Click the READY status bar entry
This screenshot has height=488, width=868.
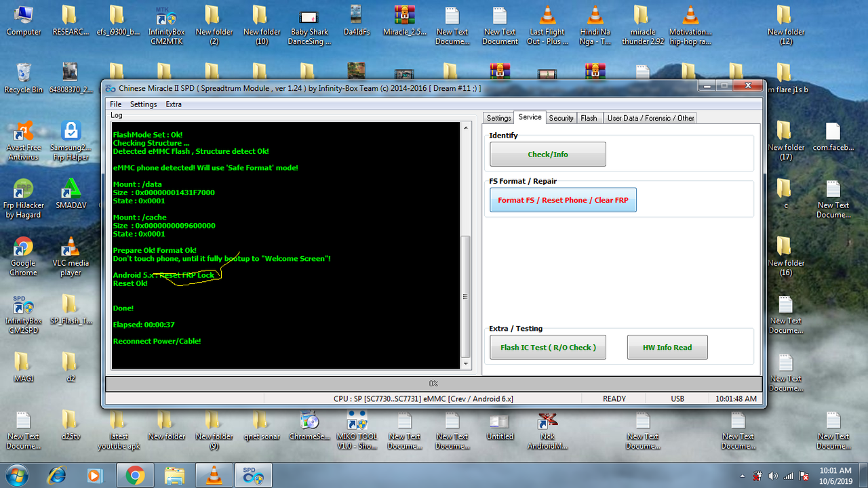(614, 399)
